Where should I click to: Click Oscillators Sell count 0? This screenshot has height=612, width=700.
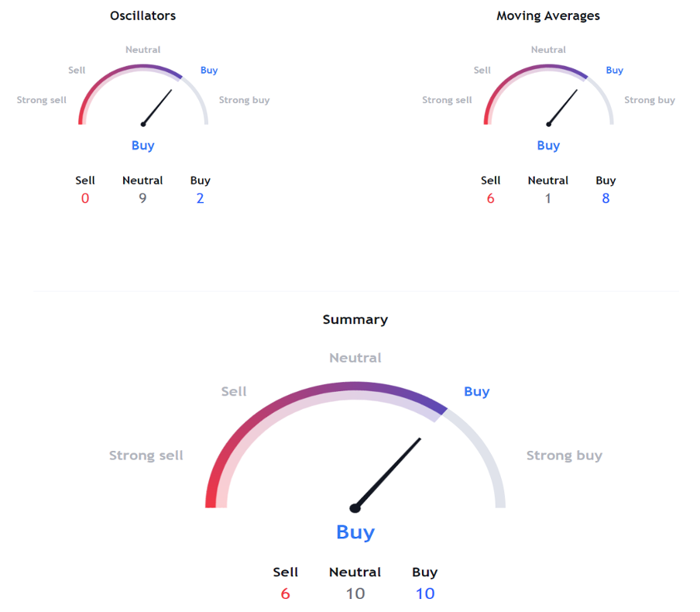[x=85, y=198]
